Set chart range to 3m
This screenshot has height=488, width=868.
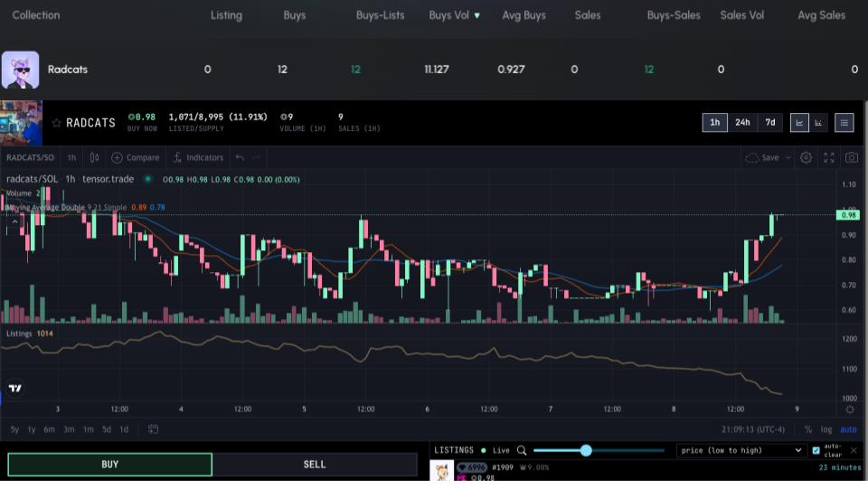click(x=69, y=429)
